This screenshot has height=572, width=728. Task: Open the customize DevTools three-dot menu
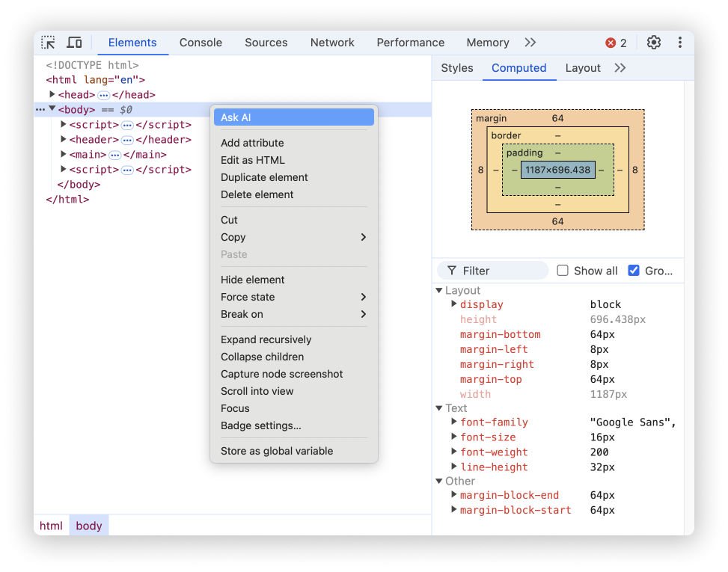(x=678, y=43)
